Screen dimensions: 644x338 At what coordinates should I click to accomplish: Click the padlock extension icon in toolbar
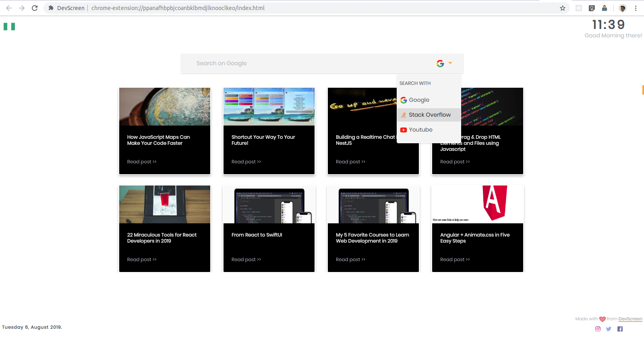pos(605,8)
